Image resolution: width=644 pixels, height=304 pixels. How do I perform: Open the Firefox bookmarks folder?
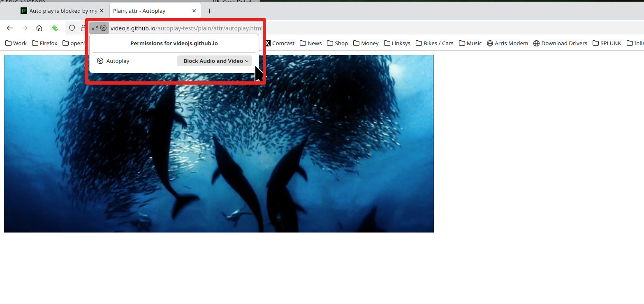point(44,43)
